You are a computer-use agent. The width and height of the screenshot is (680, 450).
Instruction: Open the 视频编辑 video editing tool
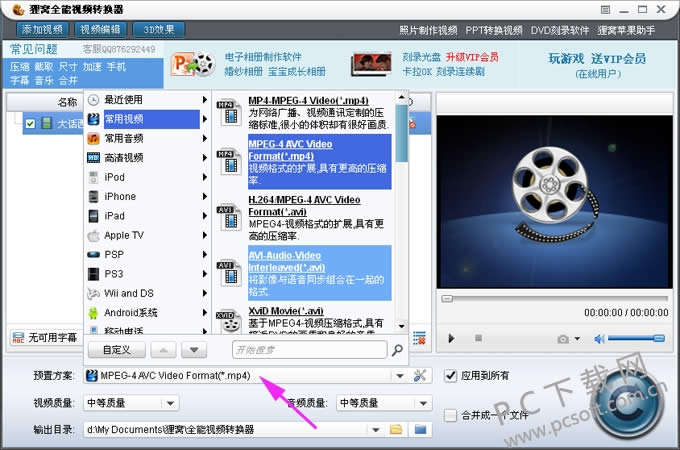click(x=104, y=29)
